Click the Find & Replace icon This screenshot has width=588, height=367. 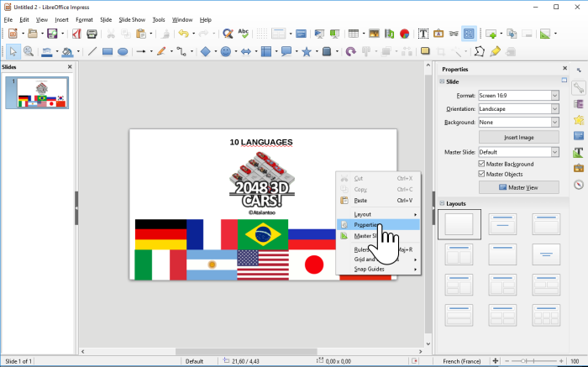228,34
